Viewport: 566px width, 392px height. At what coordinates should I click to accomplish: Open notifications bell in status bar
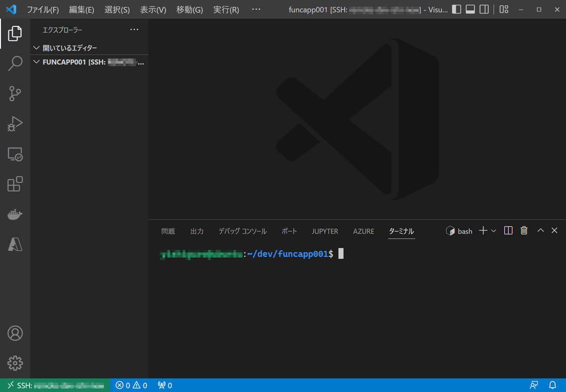tap(552, 385)
